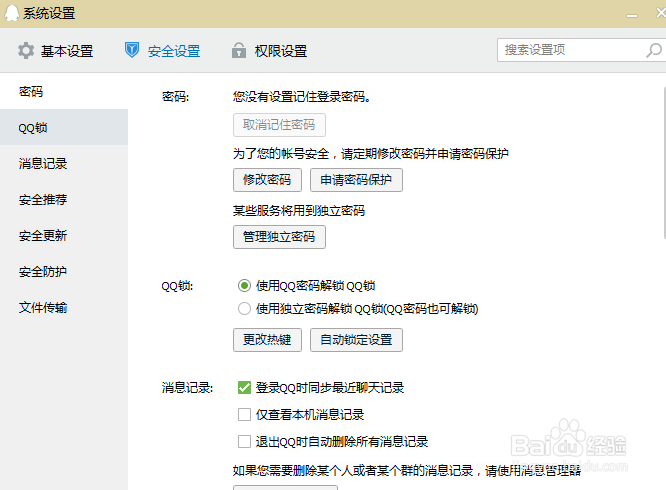Screen dimensions: 666x490
Task: Open 安全防护 in the sidebar
Action: pos(64,272)
